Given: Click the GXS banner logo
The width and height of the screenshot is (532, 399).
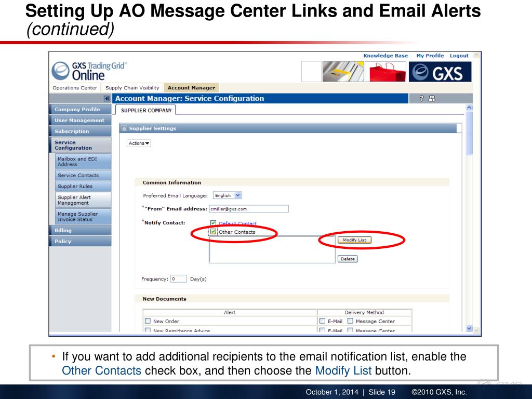Looking at the screenshot, I should [440, 72].
